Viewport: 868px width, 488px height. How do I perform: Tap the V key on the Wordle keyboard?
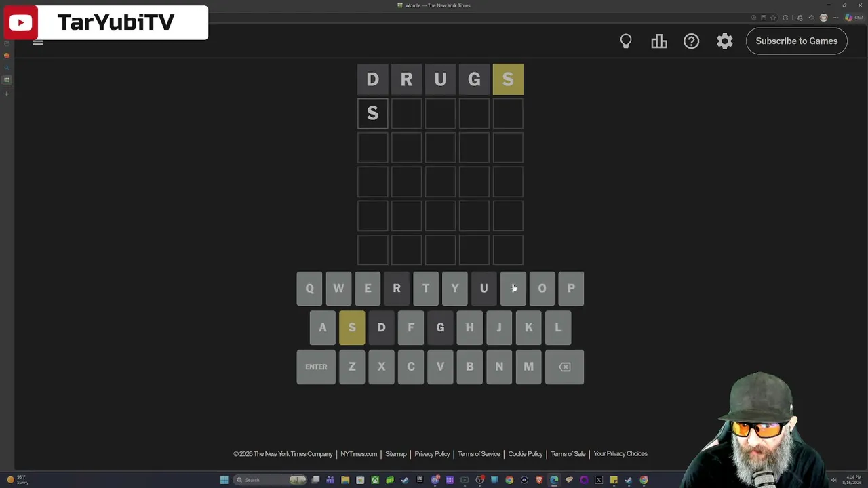click(x=440, y=367)
